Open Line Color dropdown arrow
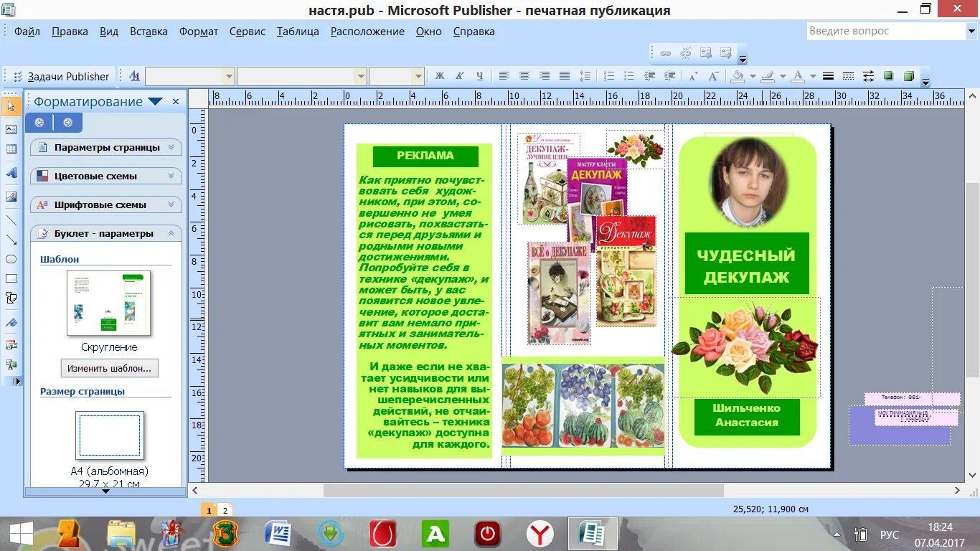 (x=783, y=76)
